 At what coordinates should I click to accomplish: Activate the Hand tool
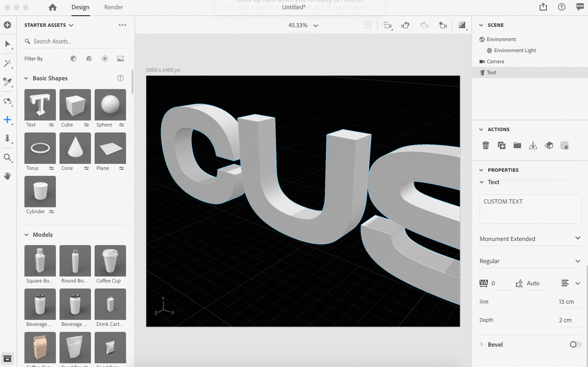8,176
